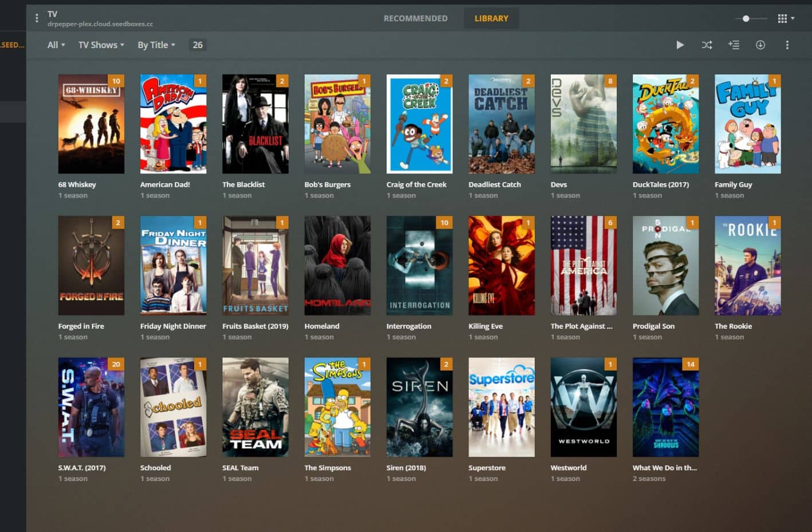Image resolution: width=812 pixels, height=532 pixels.
Task: Open the Family Guy poster
Action: coord(748,124)
